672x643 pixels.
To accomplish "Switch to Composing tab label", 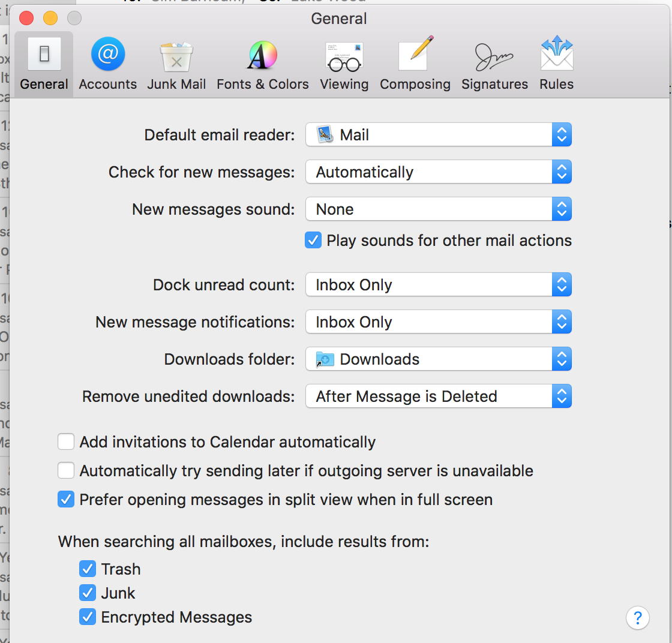I will pyautogui.click(x=415, y=85).
